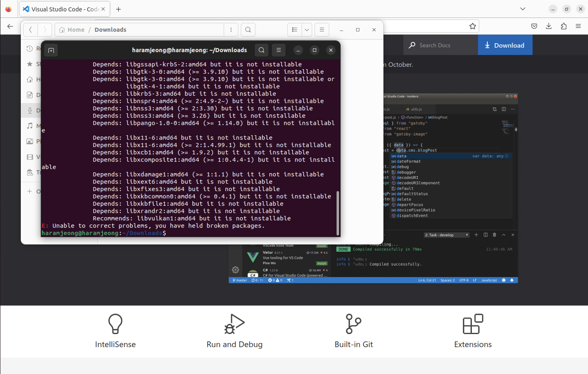
Task: Click the Extensions feature link
Action: (x=473, y=331)
